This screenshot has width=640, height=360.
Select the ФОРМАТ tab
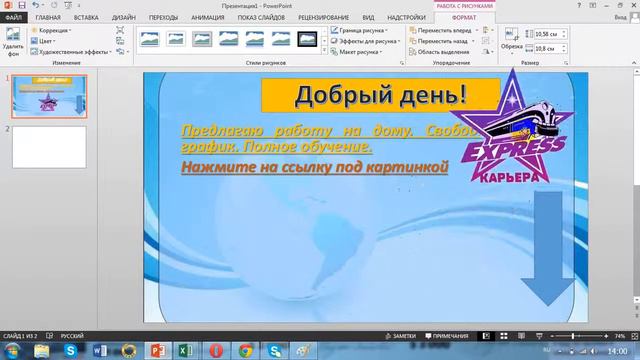click(x=464, y=18)
